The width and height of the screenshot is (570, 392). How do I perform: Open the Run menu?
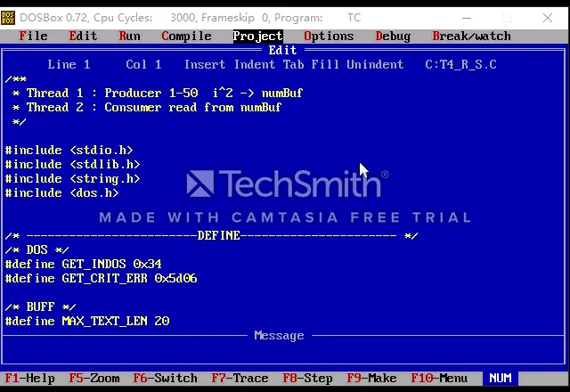pyautogui.click(x=129, y=36)
